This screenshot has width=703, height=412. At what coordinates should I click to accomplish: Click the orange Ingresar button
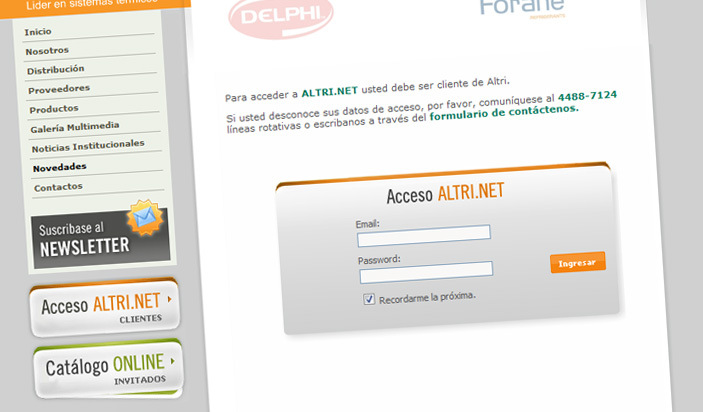578,262
